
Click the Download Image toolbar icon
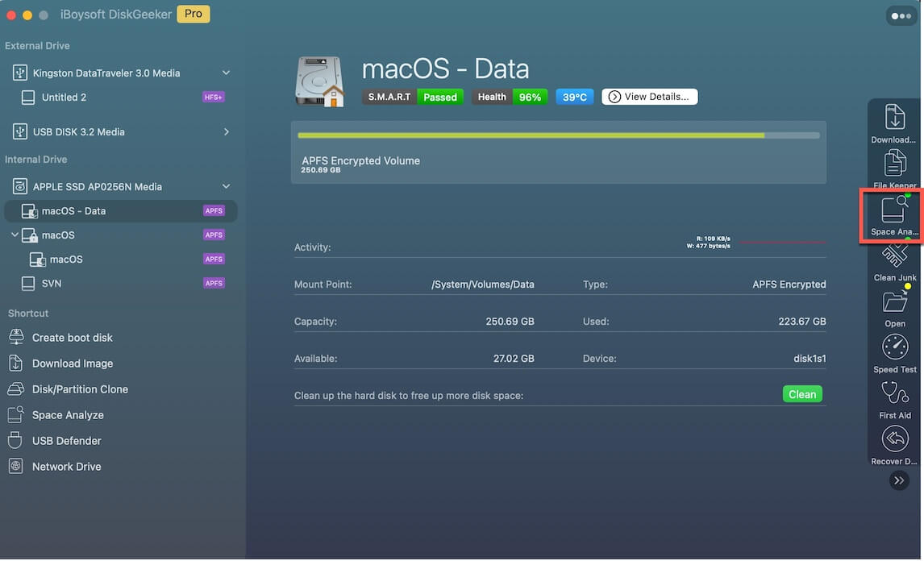pos(895,123)
